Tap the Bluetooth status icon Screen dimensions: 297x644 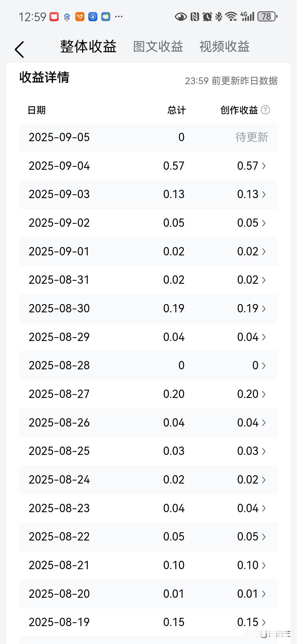tap(219, 17)
